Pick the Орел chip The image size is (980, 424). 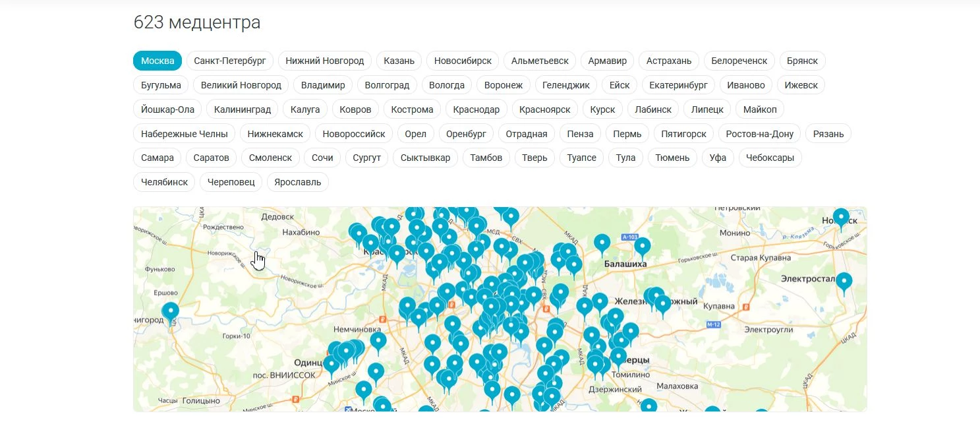[416, 134]
